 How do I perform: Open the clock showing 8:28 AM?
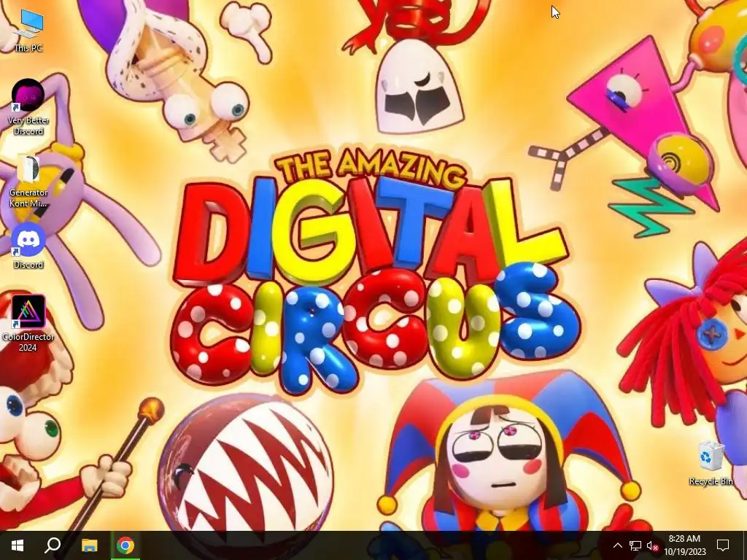(684, 545)
